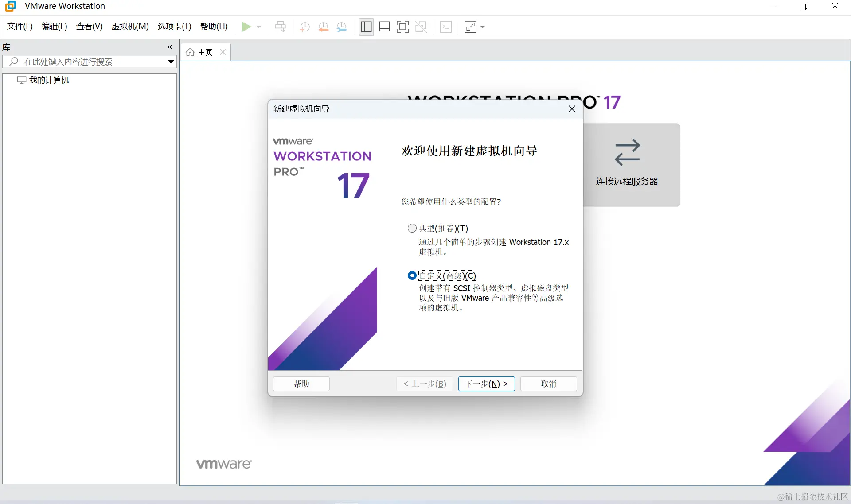Open the snapshot manager wrench icon
This screenshot has height=504, width=851.
pyautogui.click(x=341, y=27)
